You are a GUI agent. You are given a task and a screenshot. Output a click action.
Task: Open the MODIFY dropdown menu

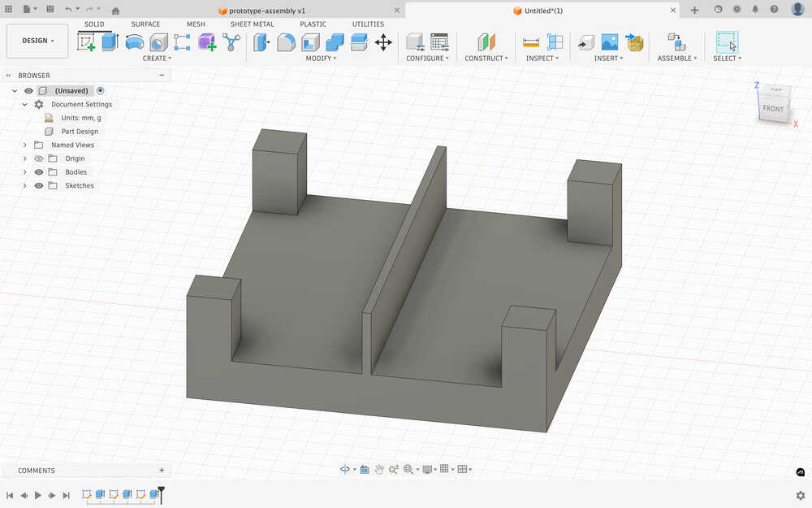321,59
